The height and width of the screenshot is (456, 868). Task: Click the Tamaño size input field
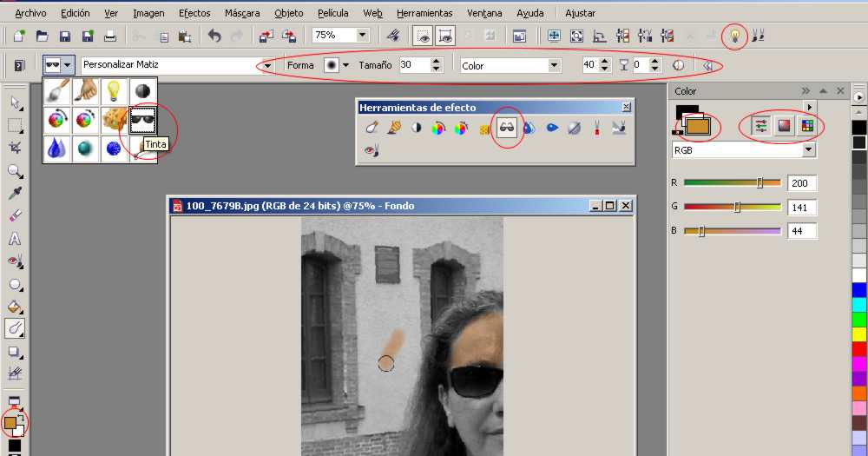point(413,65)
